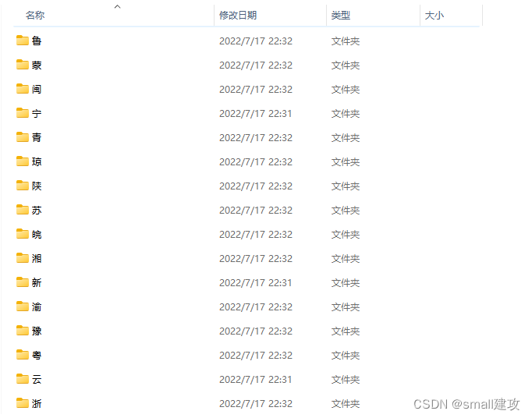
Task: Click the 浙 folder name
Action: pyautogui.click(x=37, y=403)
